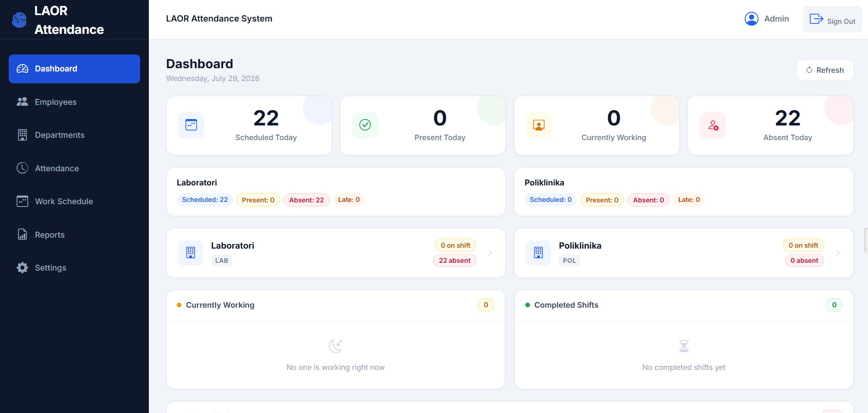868x413 pixels.
Task: Open the Poliklinika POL department card
Action: pyautogui.click(x=684, y=253)
